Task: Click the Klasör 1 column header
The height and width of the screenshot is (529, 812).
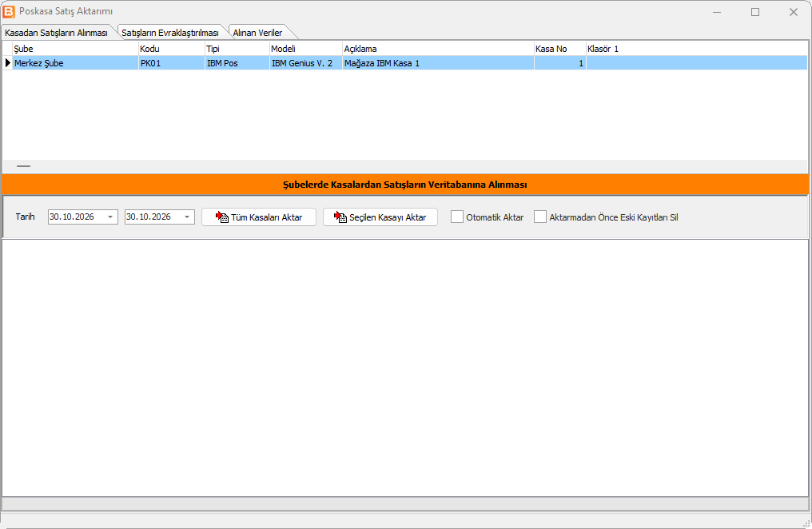Action: pyautogui.click(x=697, y=49)
